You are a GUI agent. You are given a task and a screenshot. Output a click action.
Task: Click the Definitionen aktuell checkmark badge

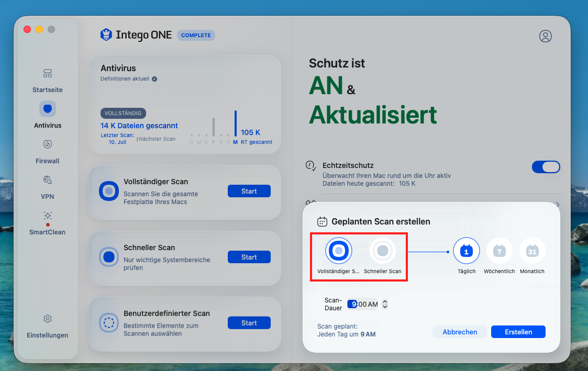(154, 79)
